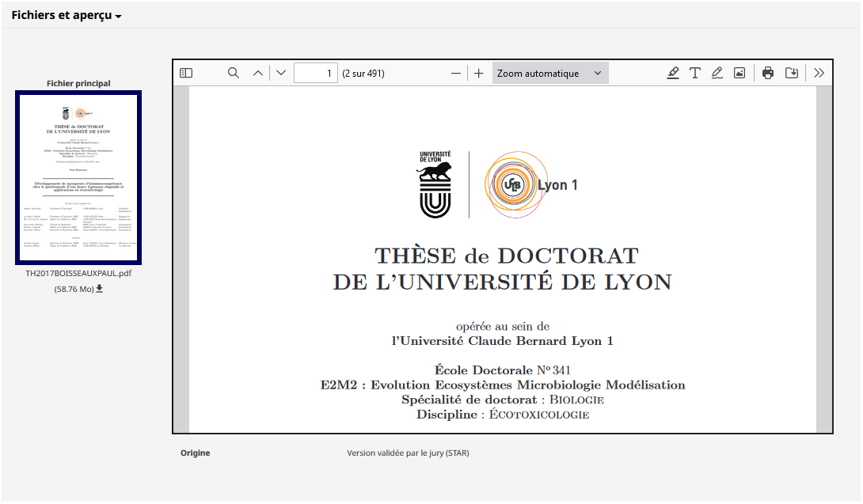Click the (58.76 Mo) file size text
Screen dimensions: 863x504
click(x=74, y=290)
